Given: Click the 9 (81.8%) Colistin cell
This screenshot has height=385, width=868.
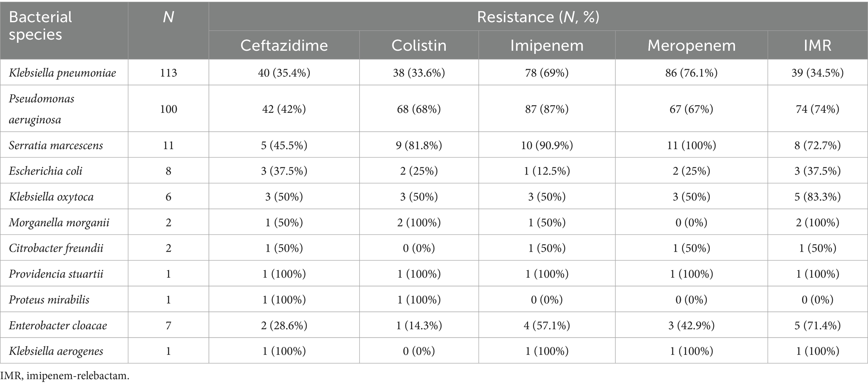Looking at the screenshot, I should [418, 146].
